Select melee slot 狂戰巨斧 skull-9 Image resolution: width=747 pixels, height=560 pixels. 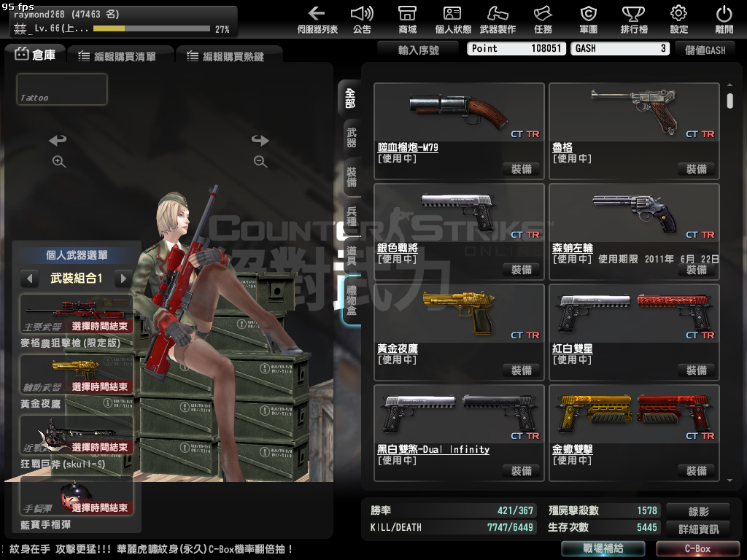tap(76, 435)
